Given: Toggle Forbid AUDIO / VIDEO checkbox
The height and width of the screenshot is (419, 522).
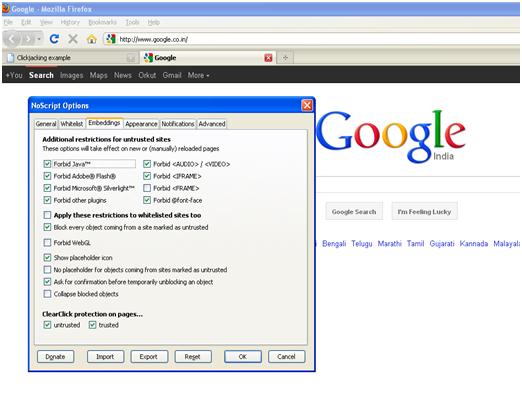Looking at the screenshot, I should pyautogui.click(x=147, y=164).
